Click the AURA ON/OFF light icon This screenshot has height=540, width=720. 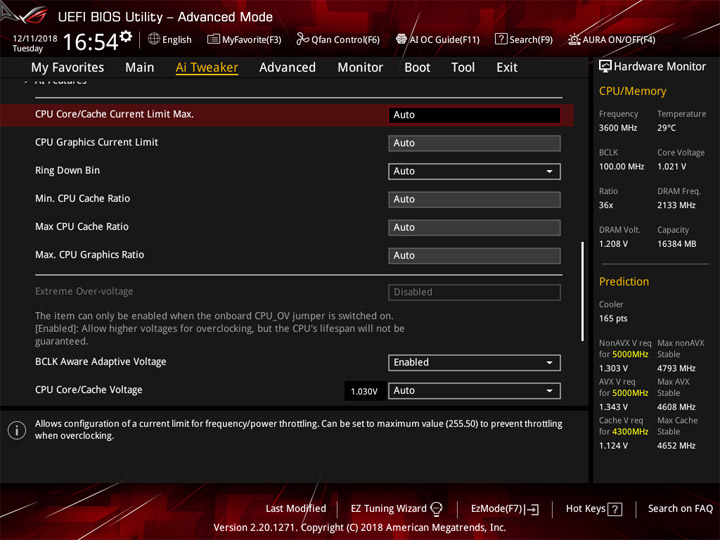[x=574, y=39]
